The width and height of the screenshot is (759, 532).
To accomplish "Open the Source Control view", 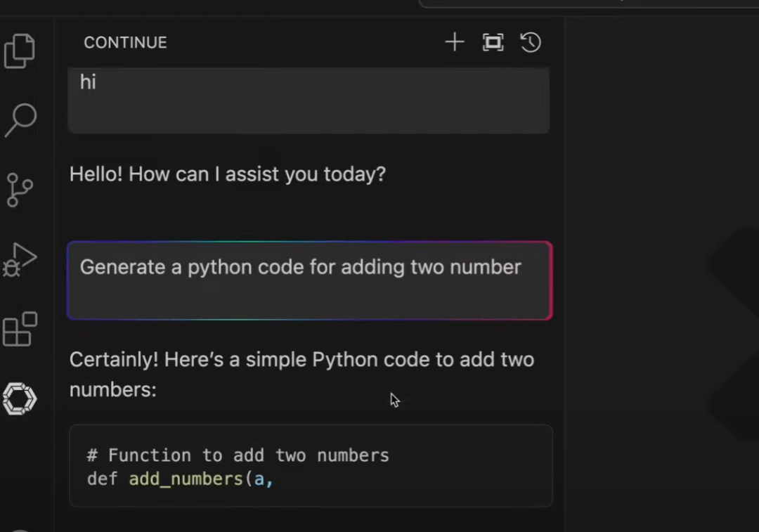I will pos(20,190).
